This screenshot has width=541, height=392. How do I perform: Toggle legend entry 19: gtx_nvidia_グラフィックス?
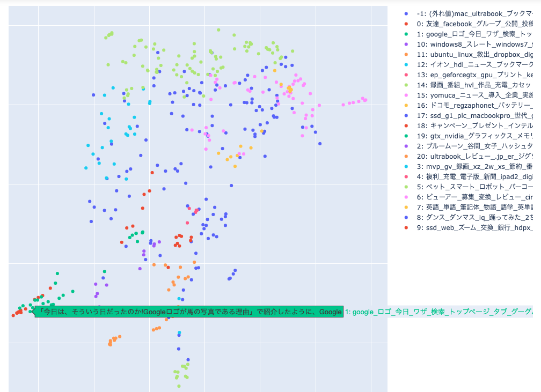click(468, 136)
